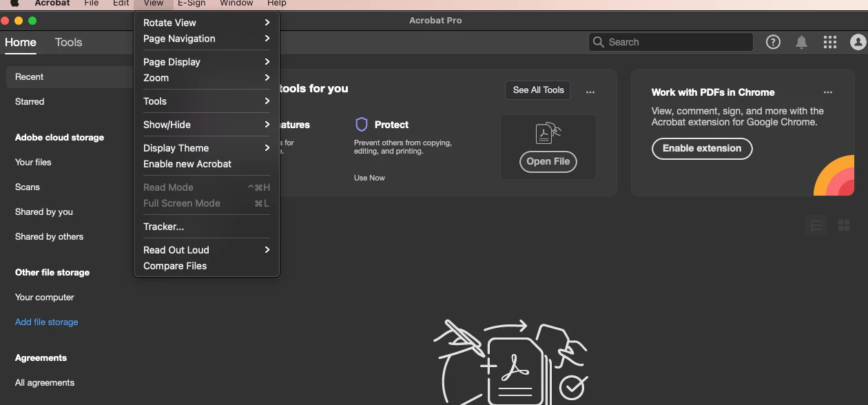
Task: Open Shared by others in sidebar
Action: (x=49, y=236)
